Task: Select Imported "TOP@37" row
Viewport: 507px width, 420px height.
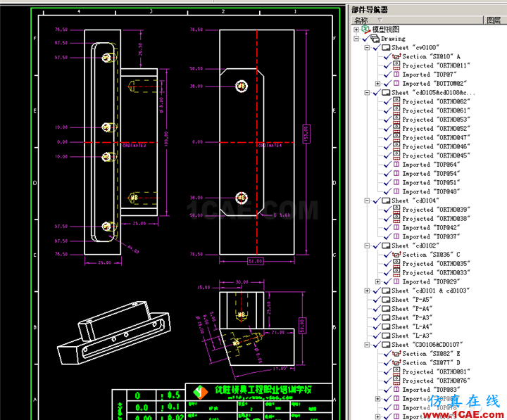Action: click(x=431, y=237)
